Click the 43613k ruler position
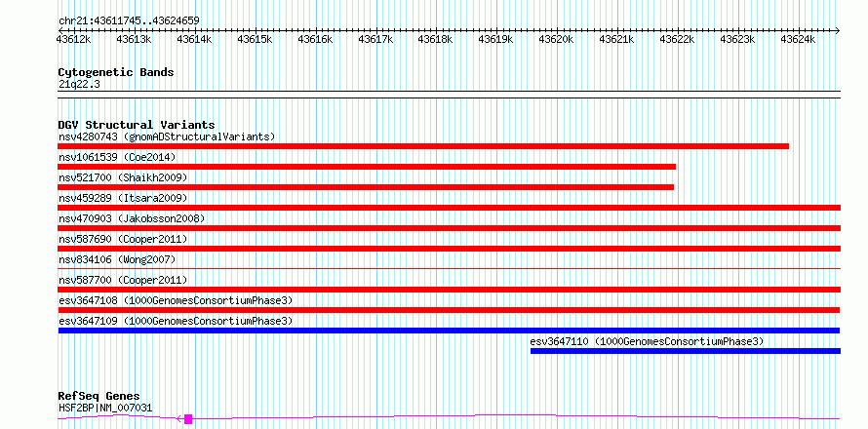868x429 pixels. pyautogui.click(x=135, y=39)
